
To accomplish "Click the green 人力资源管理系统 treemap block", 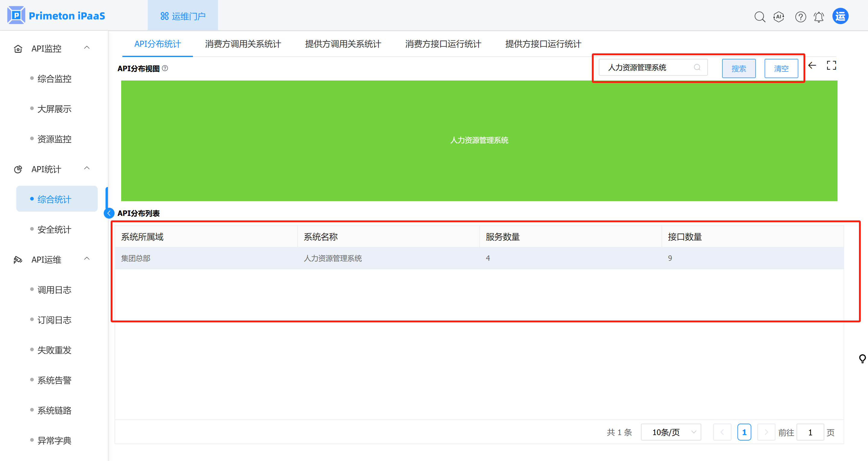I will [479, 141].
